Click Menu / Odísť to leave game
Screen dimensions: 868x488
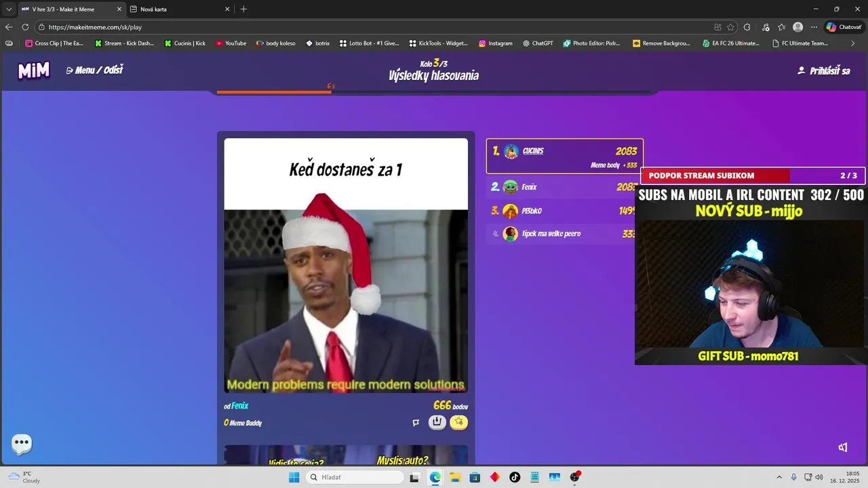coord(95,70)
